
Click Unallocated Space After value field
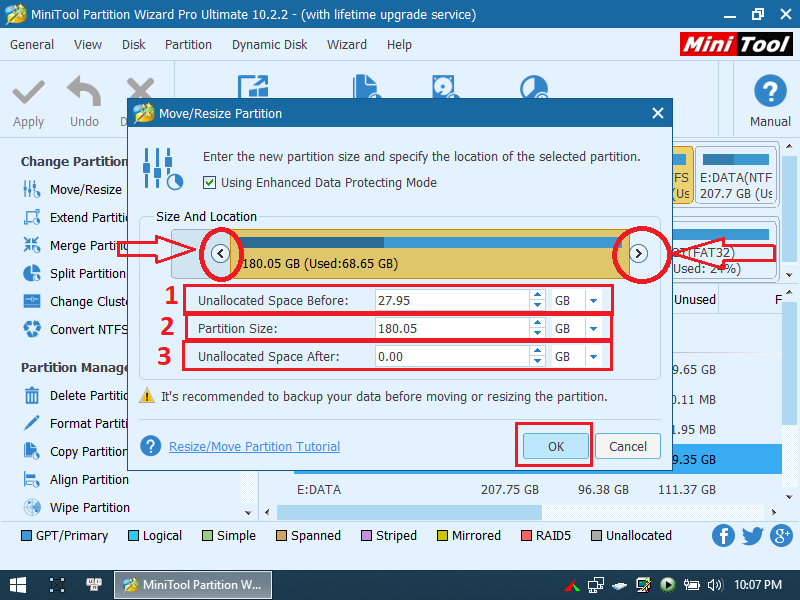[452, 357]
